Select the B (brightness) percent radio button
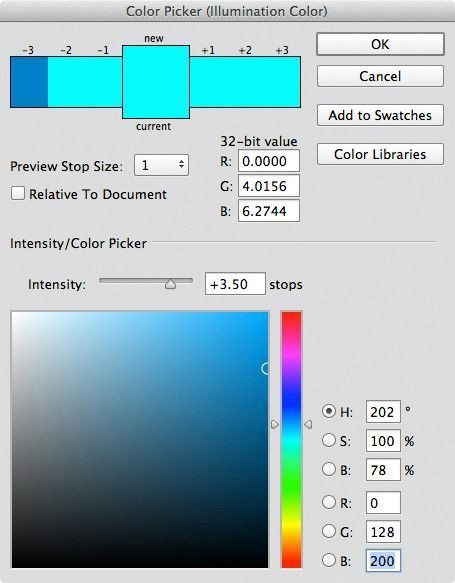The image size is (455, 583). tap(329, 469)
